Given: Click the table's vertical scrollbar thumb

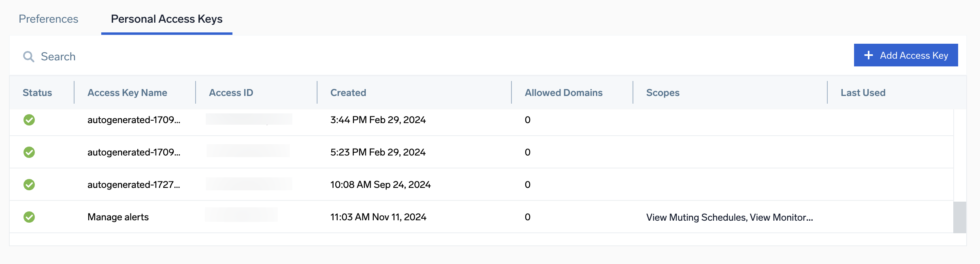Looking at the screenshot, I should coord(959,217).
